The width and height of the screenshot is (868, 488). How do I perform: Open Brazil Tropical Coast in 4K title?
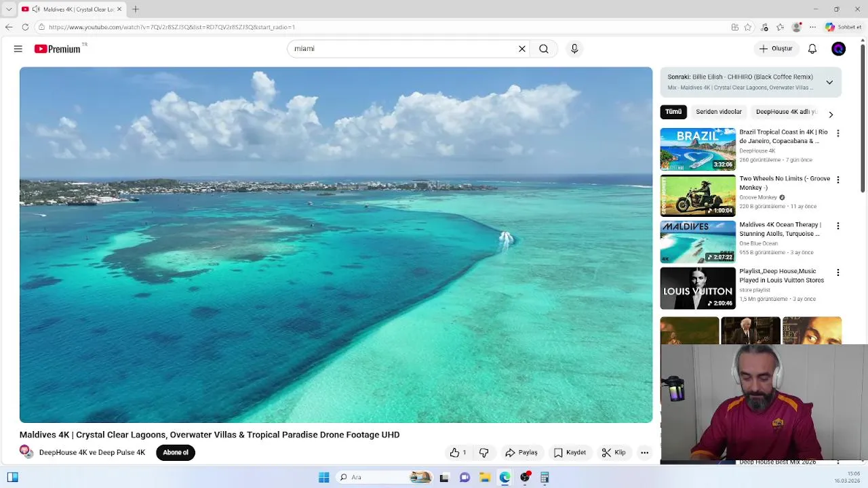coord(783,136)
